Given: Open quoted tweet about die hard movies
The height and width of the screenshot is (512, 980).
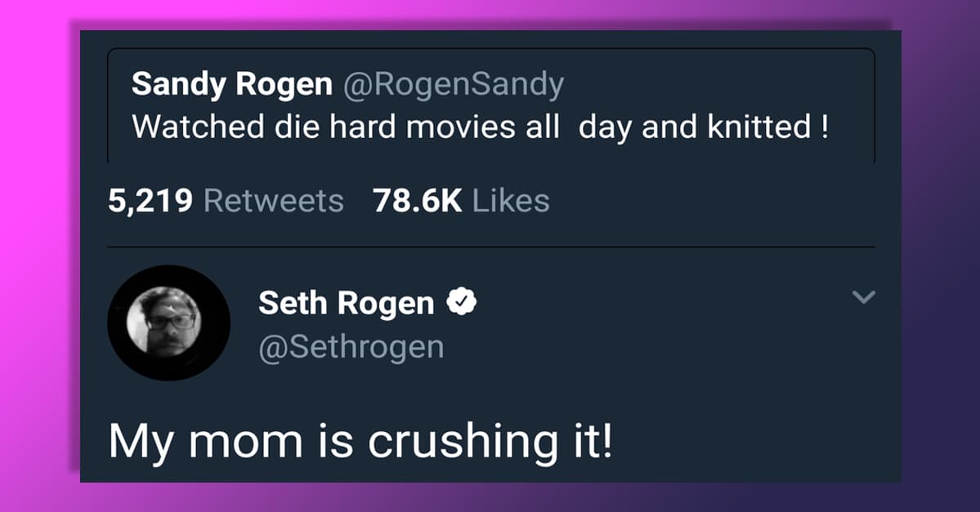Looking at the screenshot, I should pos(490,106).
